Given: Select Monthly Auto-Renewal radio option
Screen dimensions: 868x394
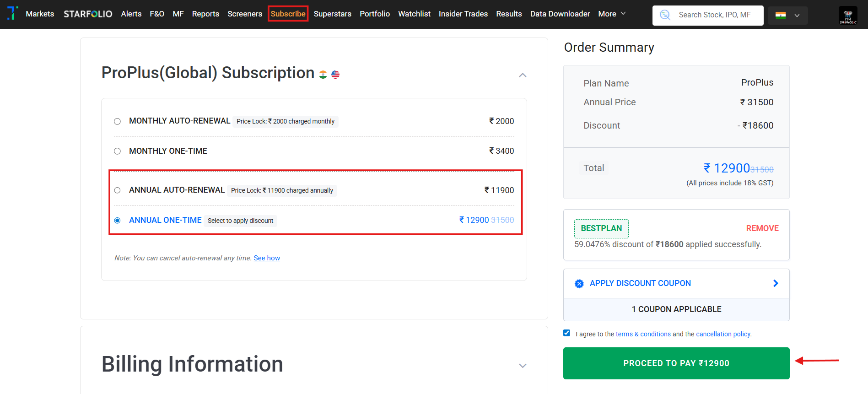Looking at the screenshot, I should point(118,121).
